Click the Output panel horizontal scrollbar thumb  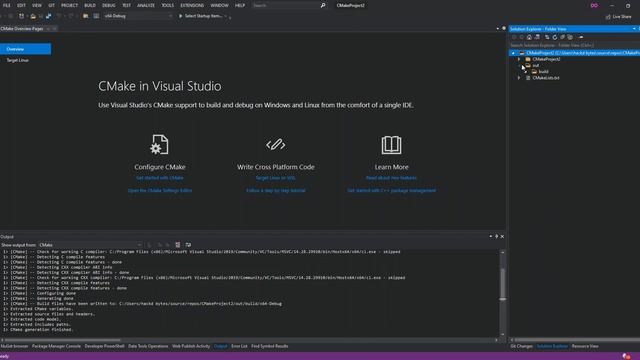point(62,340)
